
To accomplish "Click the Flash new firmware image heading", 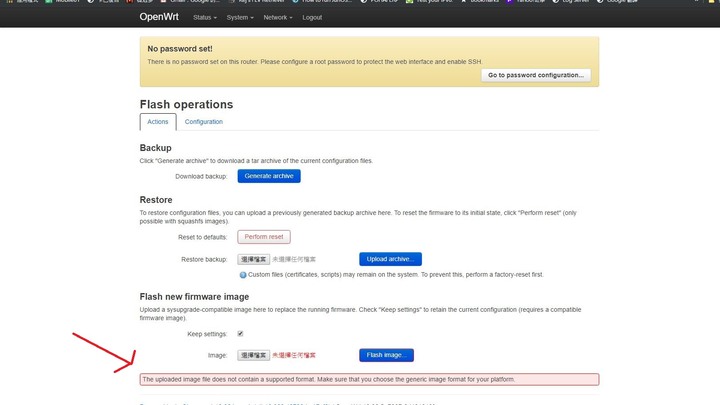I will coord(194,297).
